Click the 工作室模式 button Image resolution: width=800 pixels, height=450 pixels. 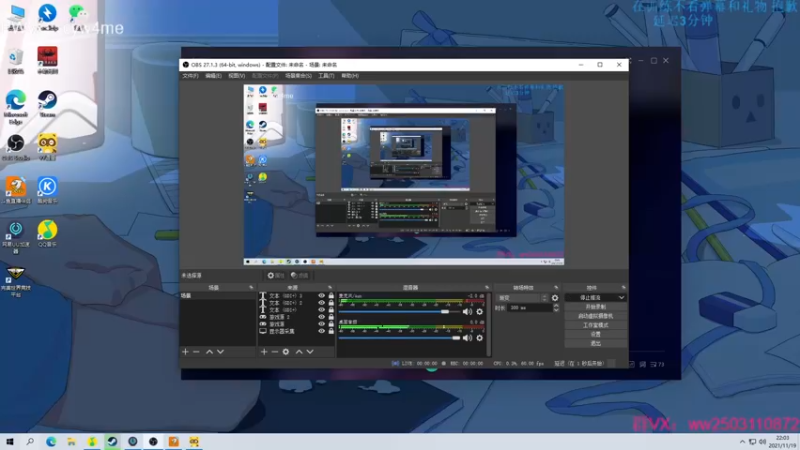(595, 325)
